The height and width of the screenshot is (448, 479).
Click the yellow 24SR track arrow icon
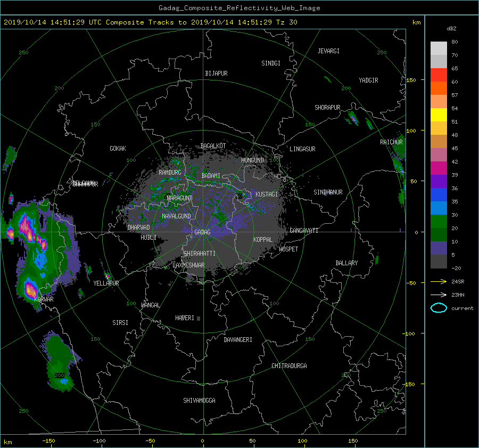(439, 281)
